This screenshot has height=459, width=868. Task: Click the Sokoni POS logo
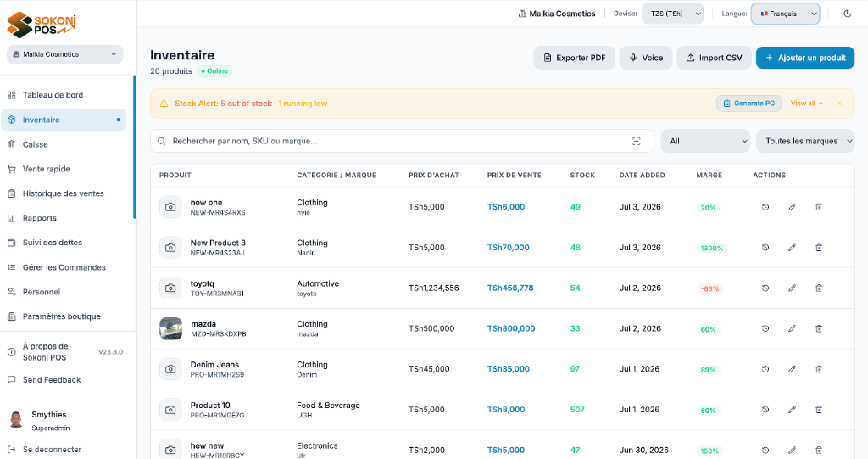click(x=42, y=25)
